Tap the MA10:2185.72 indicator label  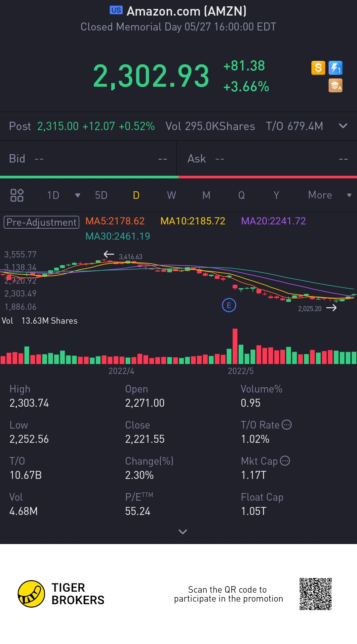(193, 221)
